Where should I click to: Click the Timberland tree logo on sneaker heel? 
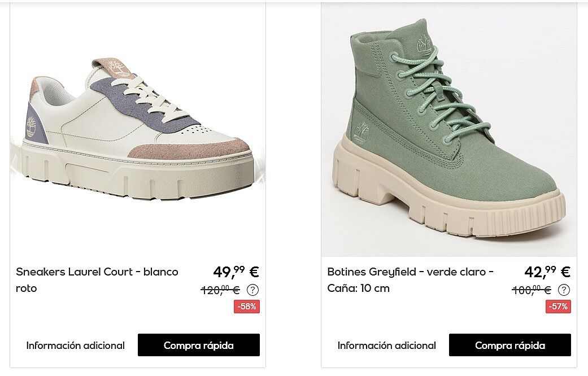tap(31, 126)
